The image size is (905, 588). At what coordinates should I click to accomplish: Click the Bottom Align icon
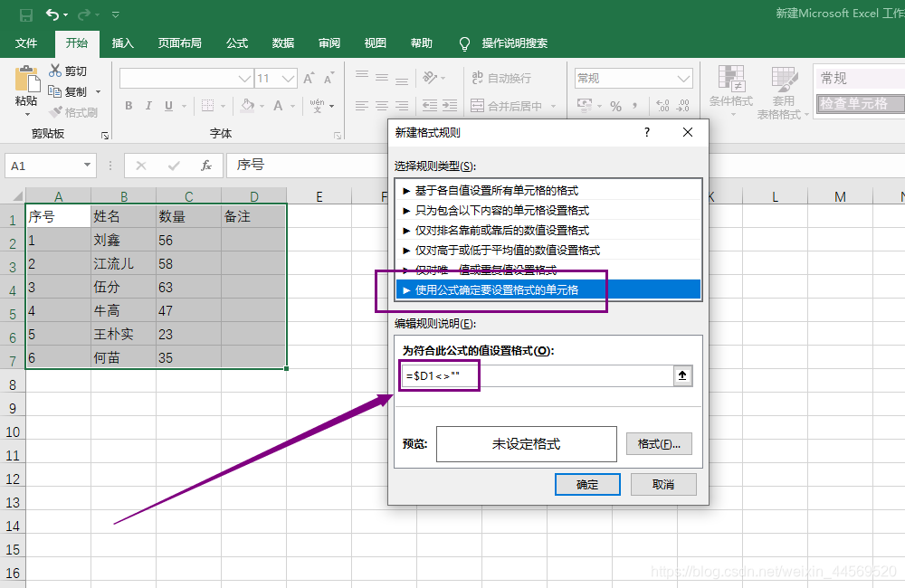[403, 80]
